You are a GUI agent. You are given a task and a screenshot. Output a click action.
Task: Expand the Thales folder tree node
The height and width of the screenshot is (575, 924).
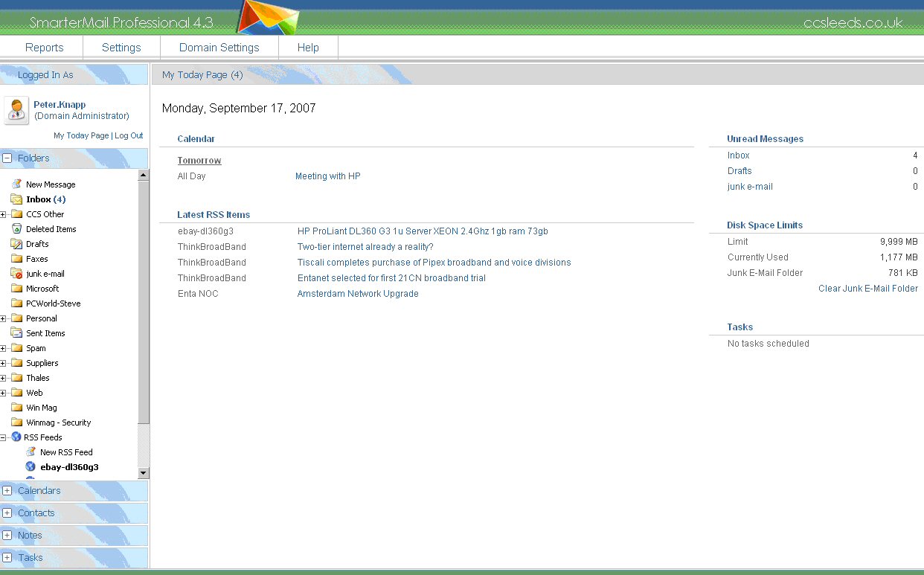pos(3,378)
